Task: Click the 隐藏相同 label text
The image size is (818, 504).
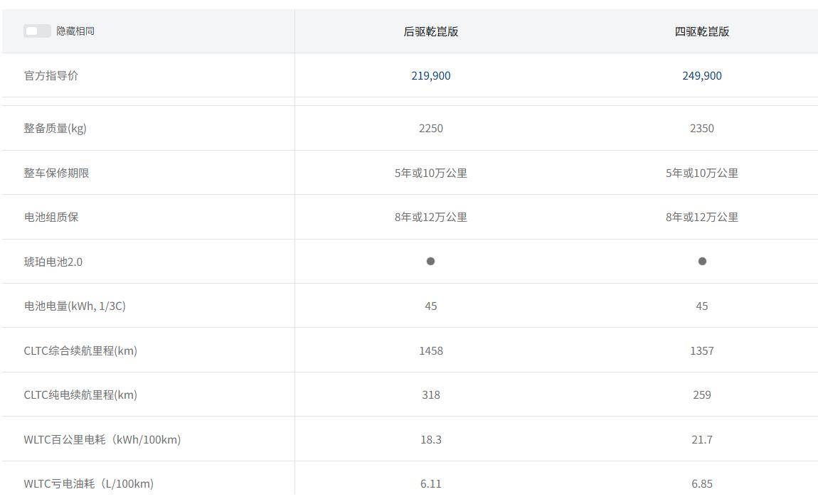Action: coord(75,31)
